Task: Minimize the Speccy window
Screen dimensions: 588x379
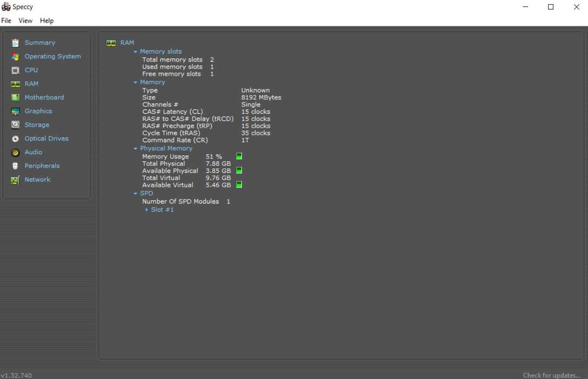Action: pyautogui.click(x=525, y=6)
